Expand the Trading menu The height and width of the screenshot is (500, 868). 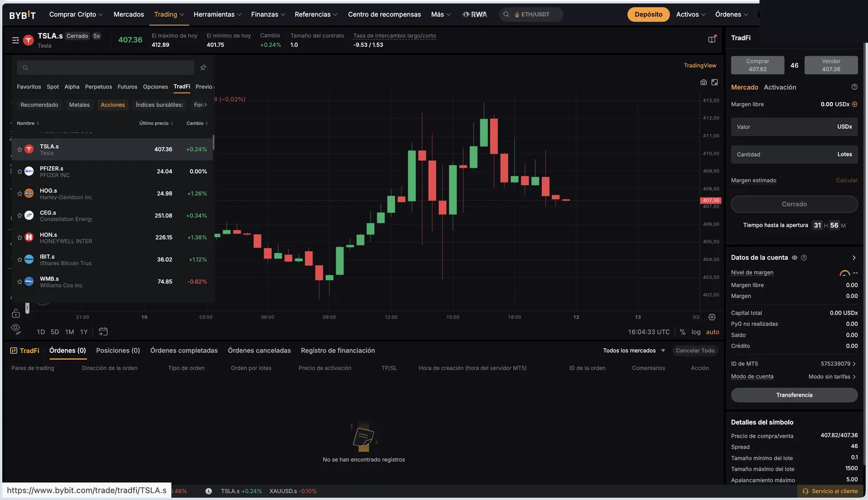169,15
